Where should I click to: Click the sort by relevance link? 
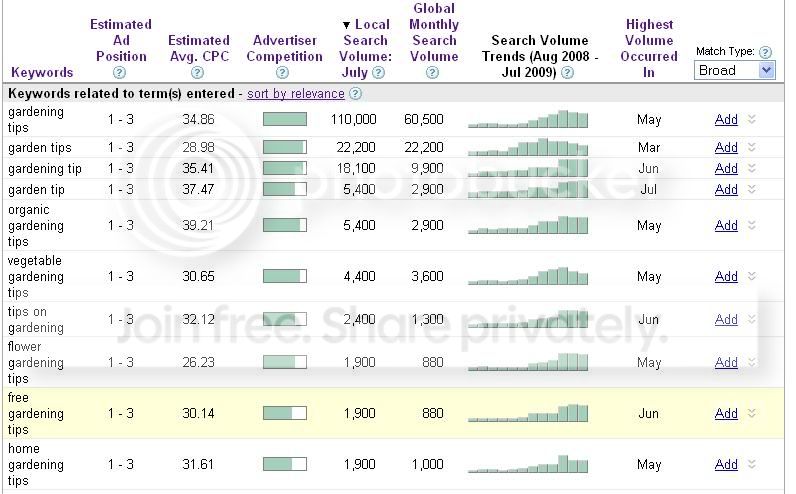296,93
